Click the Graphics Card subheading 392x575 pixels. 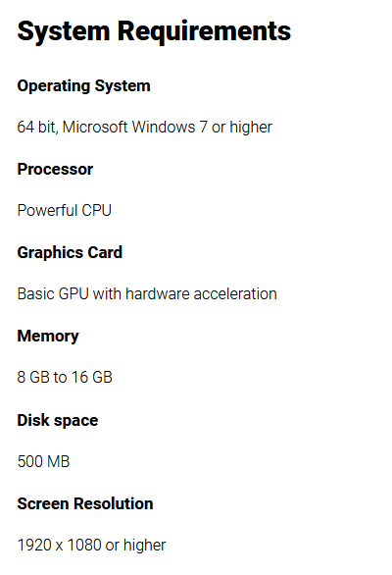coord(70,253)
